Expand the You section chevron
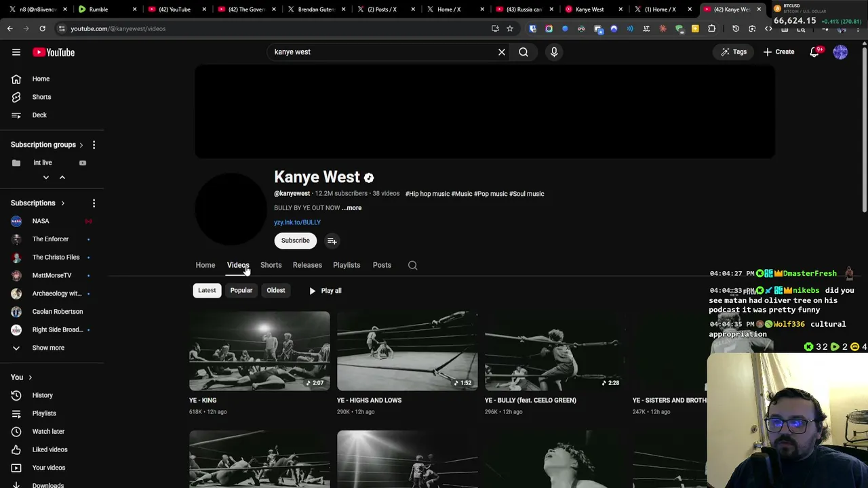Viewport: 868px width, 488px height. pos(30,378)
